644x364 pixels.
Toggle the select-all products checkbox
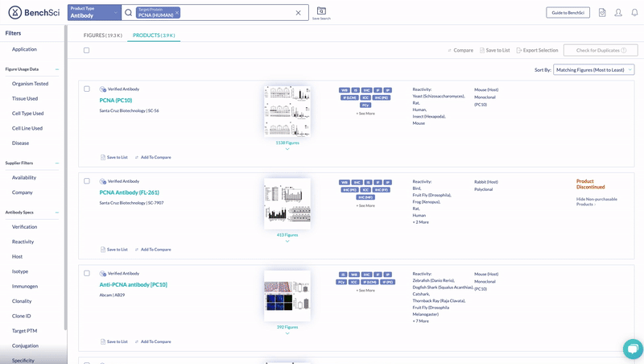pyautogui.click(x=86, y=50)
